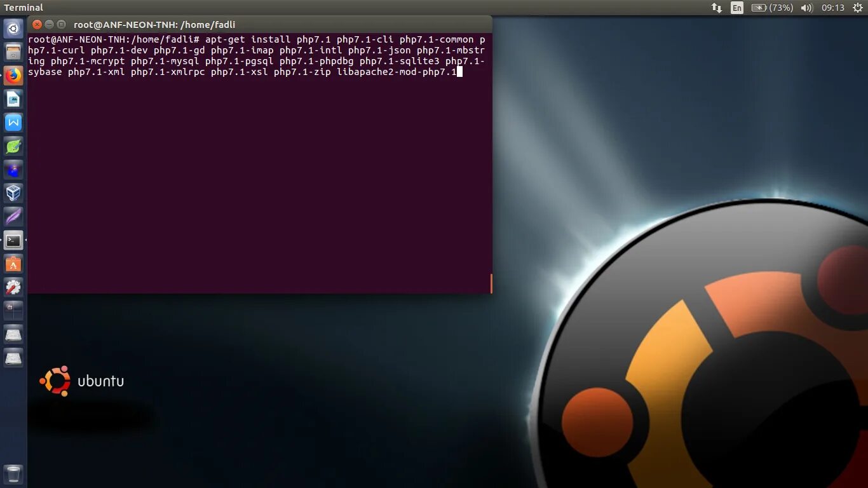This screenshot has height=488, width=868.
Task: Open battery indicator showing 73%
Action: [772, 8]
